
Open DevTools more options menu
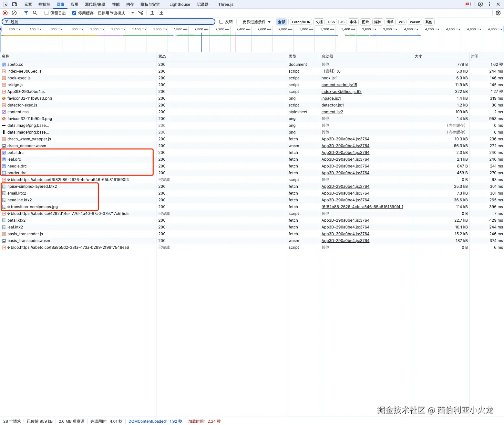tap(489, 4)
